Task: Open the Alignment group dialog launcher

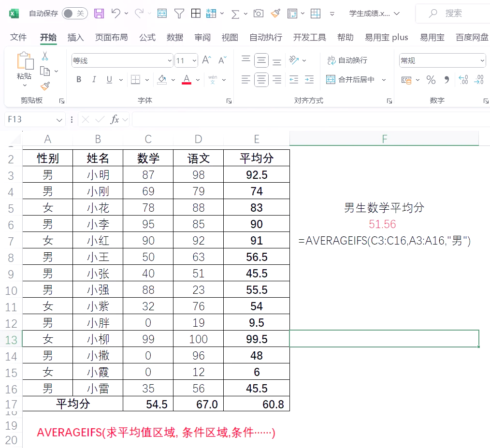Action: click(389, 101)
